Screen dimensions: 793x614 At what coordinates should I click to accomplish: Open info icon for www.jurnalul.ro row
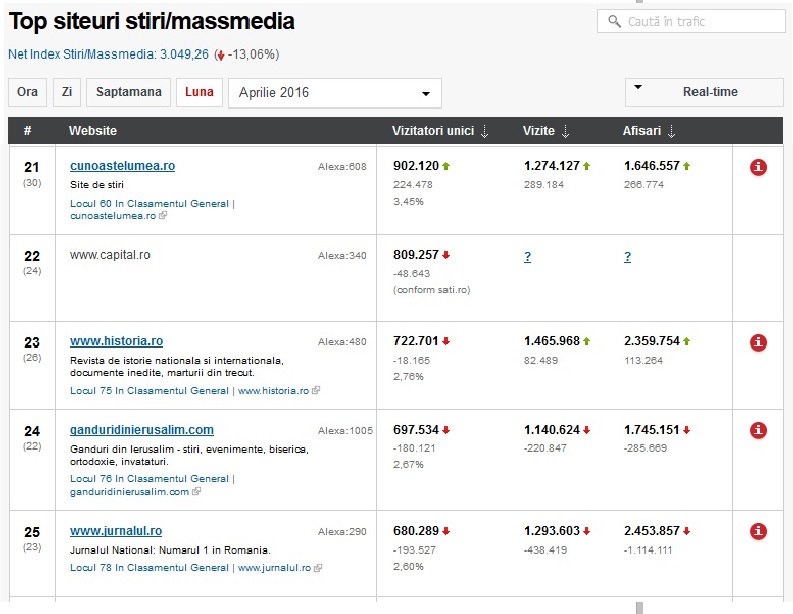click(x=758, y=531)
